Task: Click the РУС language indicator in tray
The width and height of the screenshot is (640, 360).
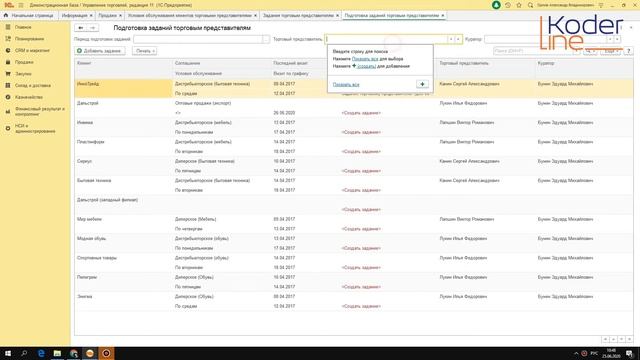Action: 594,353
